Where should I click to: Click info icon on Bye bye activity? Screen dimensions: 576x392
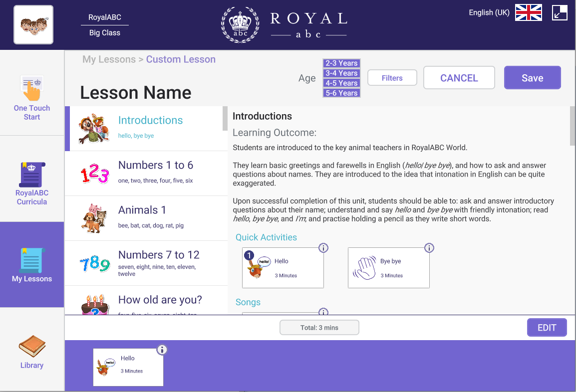click(x=429, y=248)
